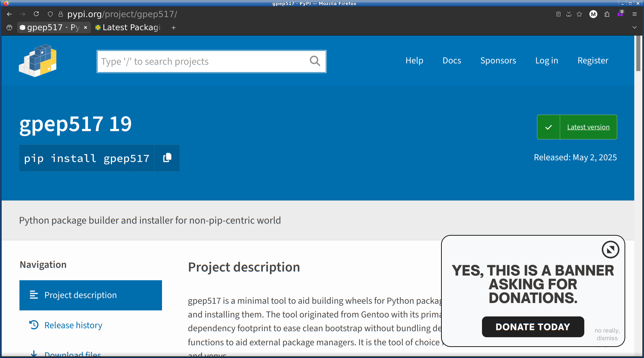Image resolution: width=644 pixels, height=358 pixels.
Task: Reload the current page
Action: [x=36, y=14]
